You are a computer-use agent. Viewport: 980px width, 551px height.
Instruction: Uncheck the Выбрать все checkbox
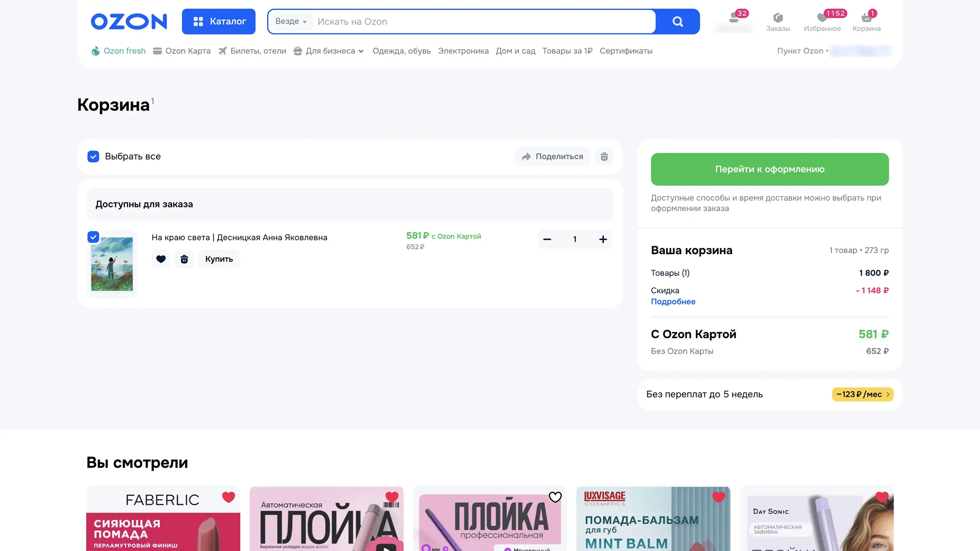click(x=93, y=157)
